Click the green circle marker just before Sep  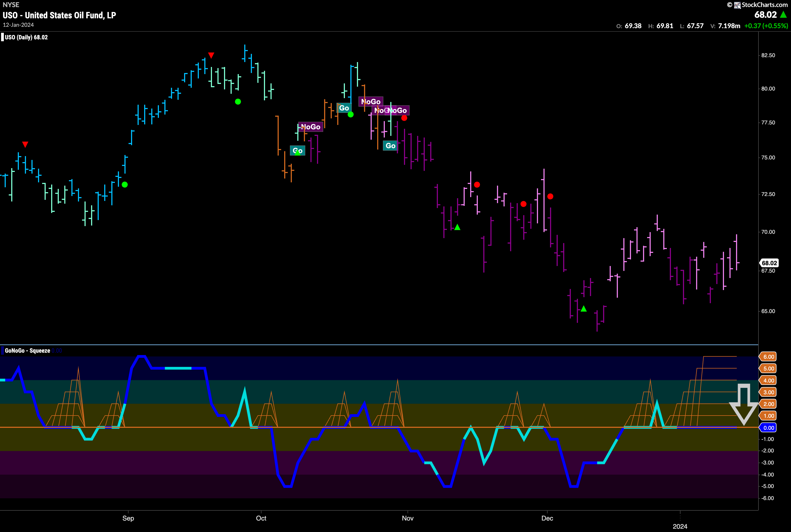125,185
